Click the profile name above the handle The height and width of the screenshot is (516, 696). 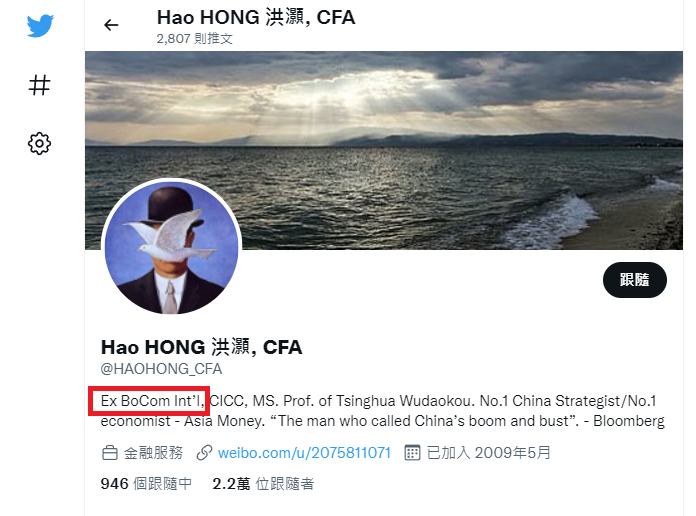(x=202, y=347)
